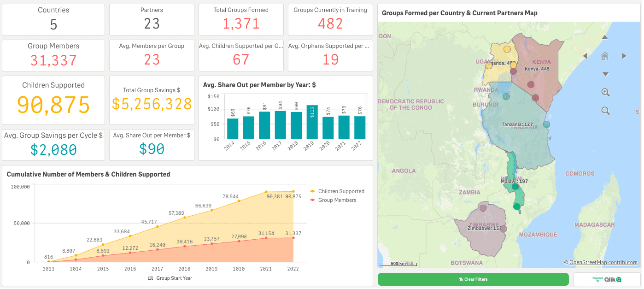Toggle Children Supported legend series
The image size is (644, 289).
(338, 191)
